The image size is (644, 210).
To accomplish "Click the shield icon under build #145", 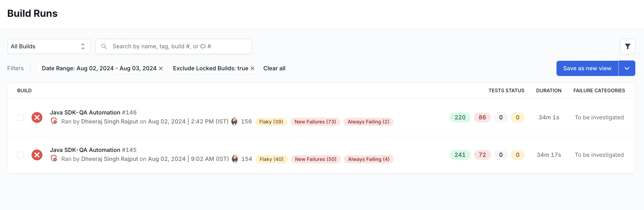I will [54, 158].
